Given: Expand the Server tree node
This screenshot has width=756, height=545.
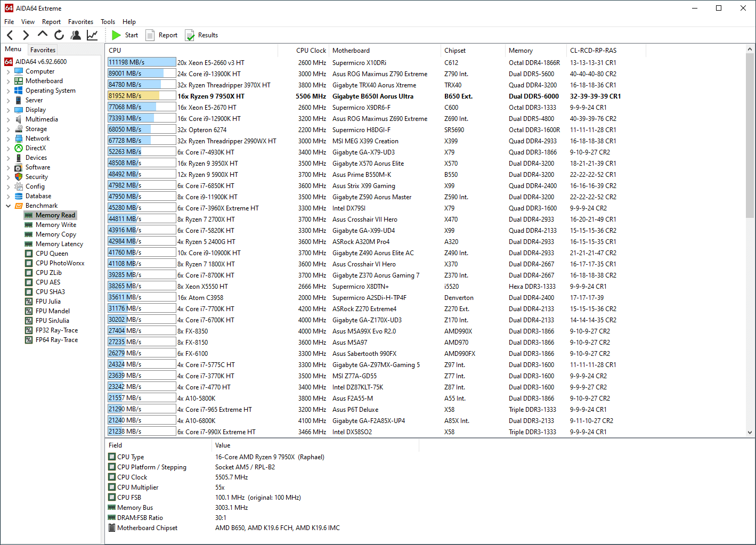Looking at the screenshot, I should point(8,100).
